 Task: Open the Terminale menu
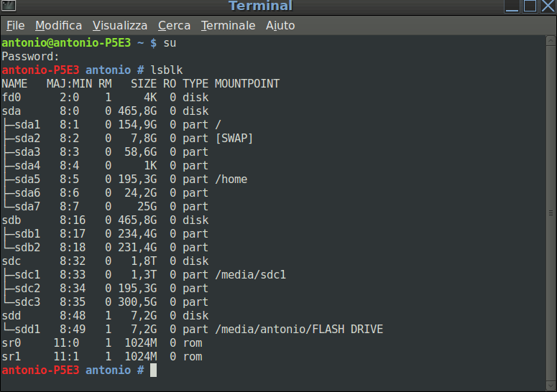pyautogui.click(x=228, y=25)
